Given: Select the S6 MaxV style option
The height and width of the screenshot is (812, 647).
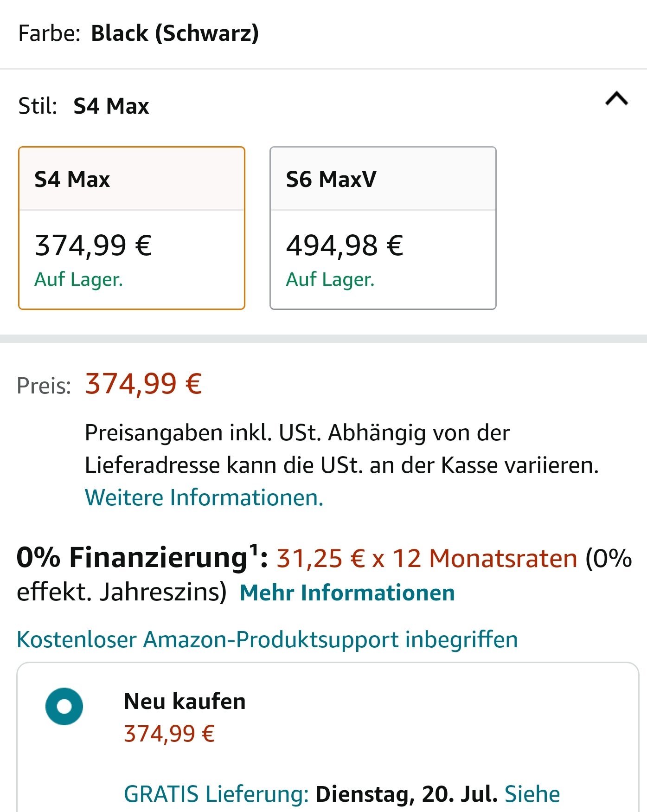Looking at the screenshot, I should coord(383,228).
